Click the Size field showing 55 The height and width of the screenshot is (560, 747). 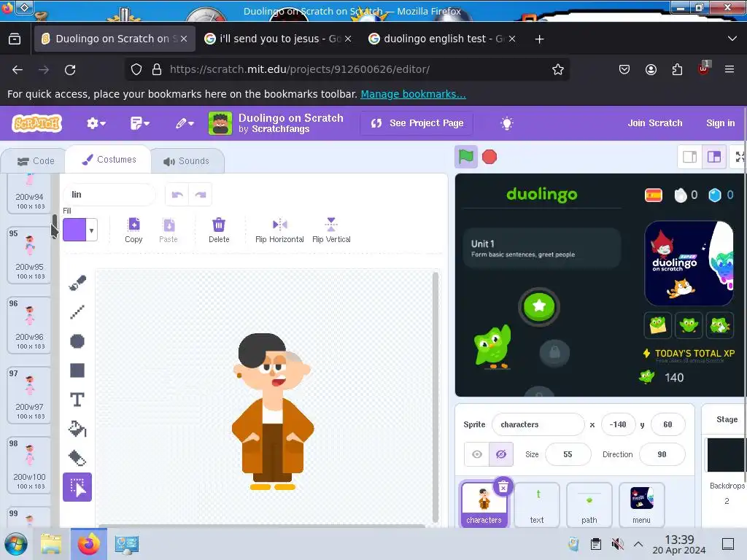coord(568,454)
